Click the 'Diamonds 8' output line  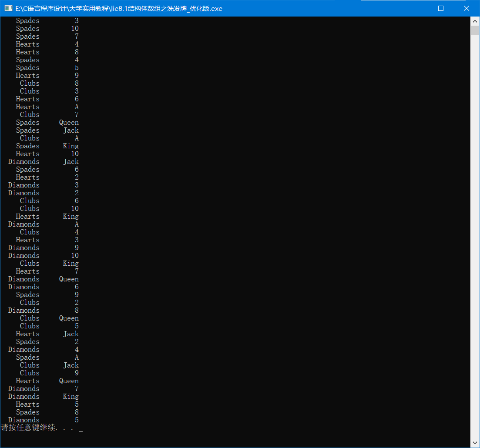click(44, 311)
